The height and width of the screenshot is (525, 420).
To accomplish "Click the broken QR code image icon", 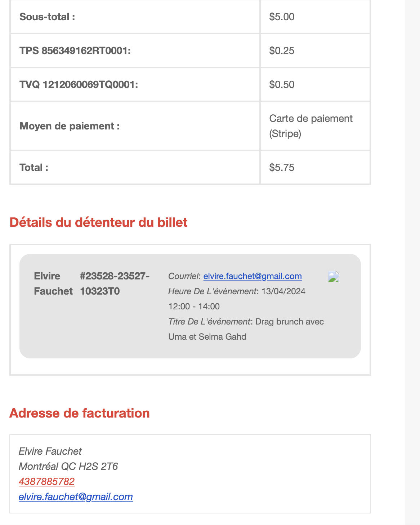I will point(334,277).
